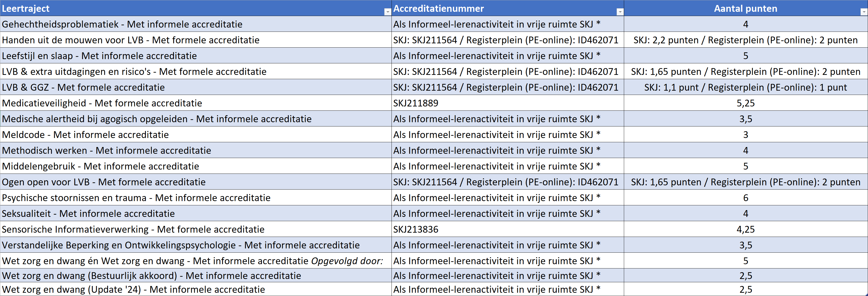The width and height of the screenshot is (868, 296).
Task: Select the Handen uit de mouwen voor LVB cell
Action: pos(196,40)
